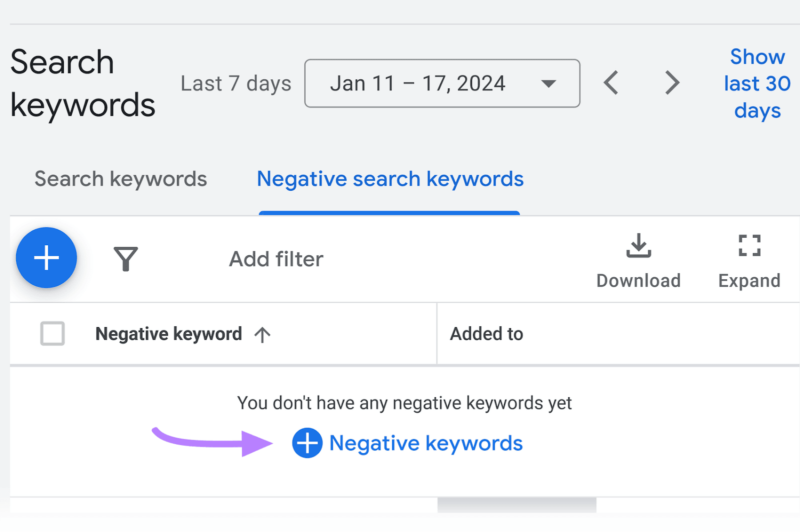The width and height of the screenshot is (800, 532).
Task: Open the Negative keywords link below the arrow
Action: tap(425, 443)
